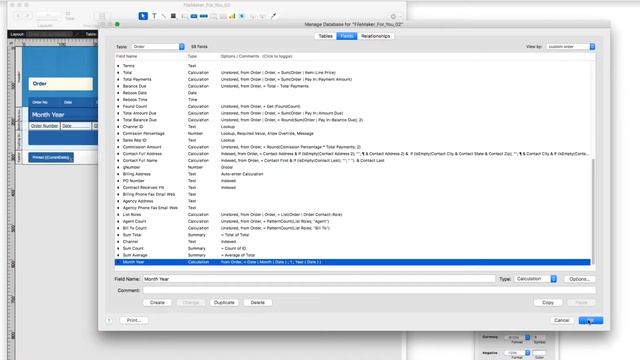The width and height of the screenshot is (640, 360).
Task: Select the Line drawing tool
Action: (163, 16)
